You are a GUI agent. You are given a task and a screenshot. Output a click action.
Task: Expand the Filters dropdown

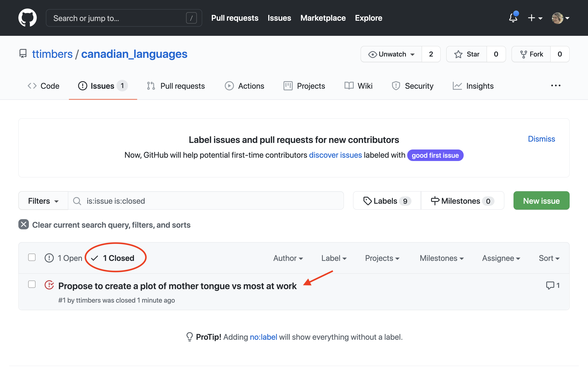pos(43,201)
